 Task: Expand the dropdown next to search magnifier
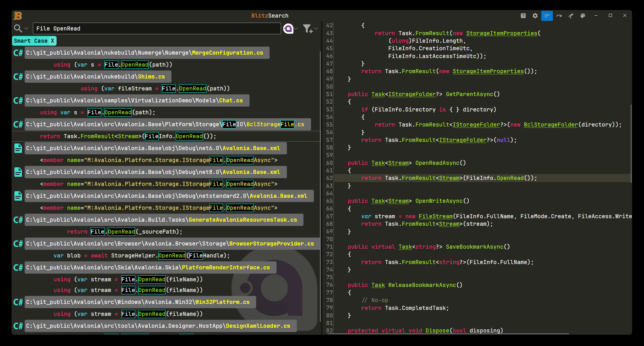click(26, 29)
